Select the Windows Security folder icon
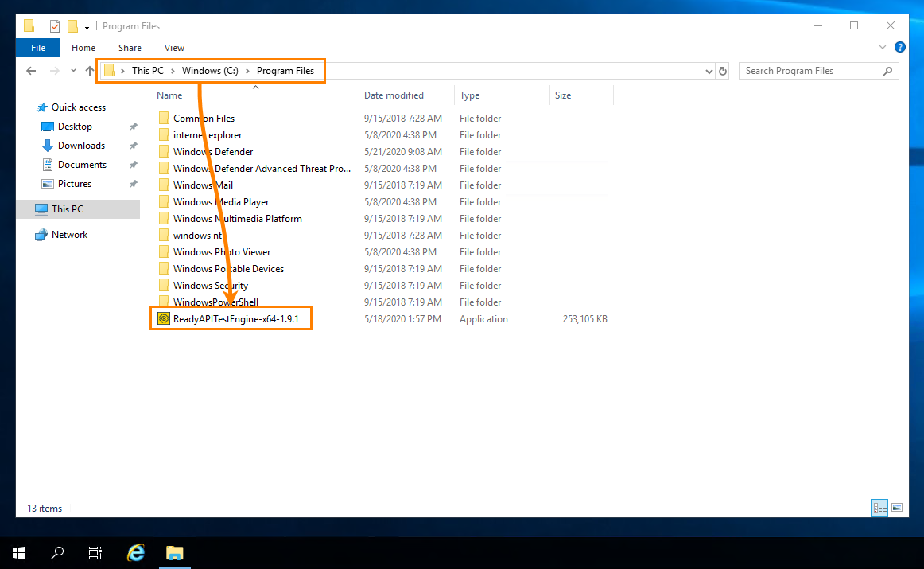 (164, 286)
